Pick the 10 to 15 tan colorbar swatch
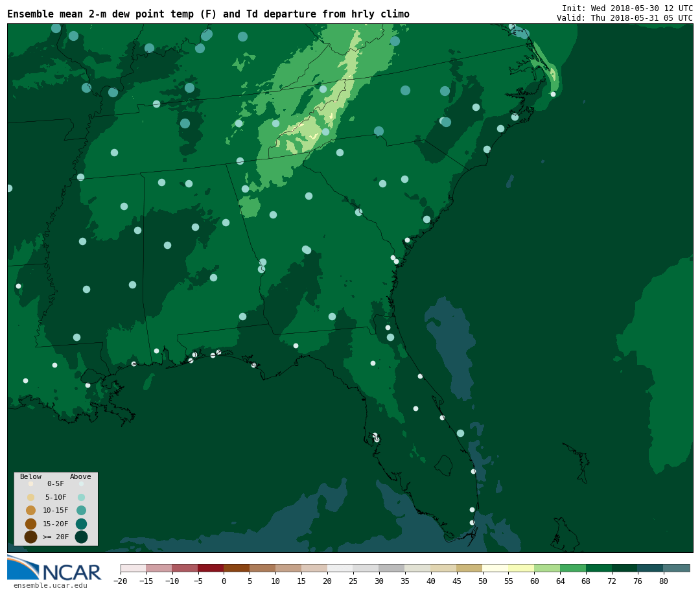The image size is (700, 593). pos(289,568)
